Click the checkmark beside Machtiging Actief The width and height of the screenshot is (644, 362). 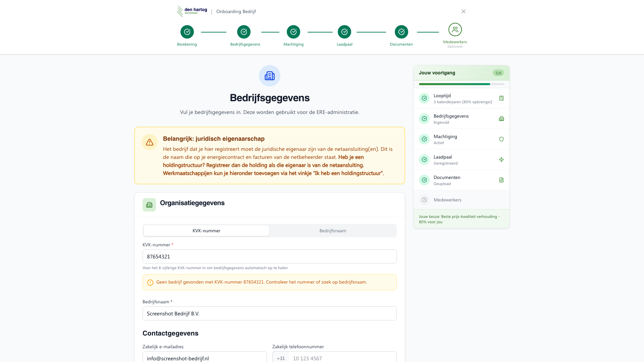point(424,139)
